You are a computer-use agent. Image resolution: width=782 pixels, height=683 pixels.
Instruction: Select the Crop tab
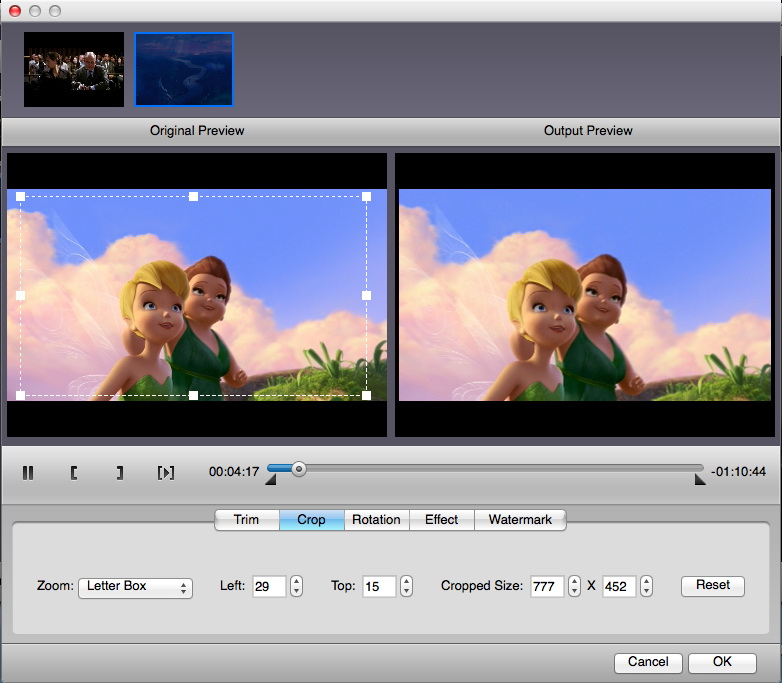(312, 520)
